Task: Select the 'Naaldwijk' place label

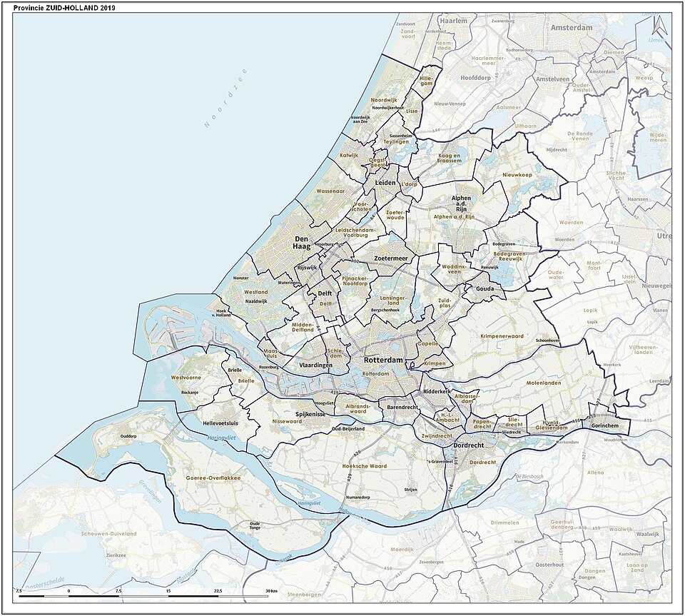Action: coord(256,301)
